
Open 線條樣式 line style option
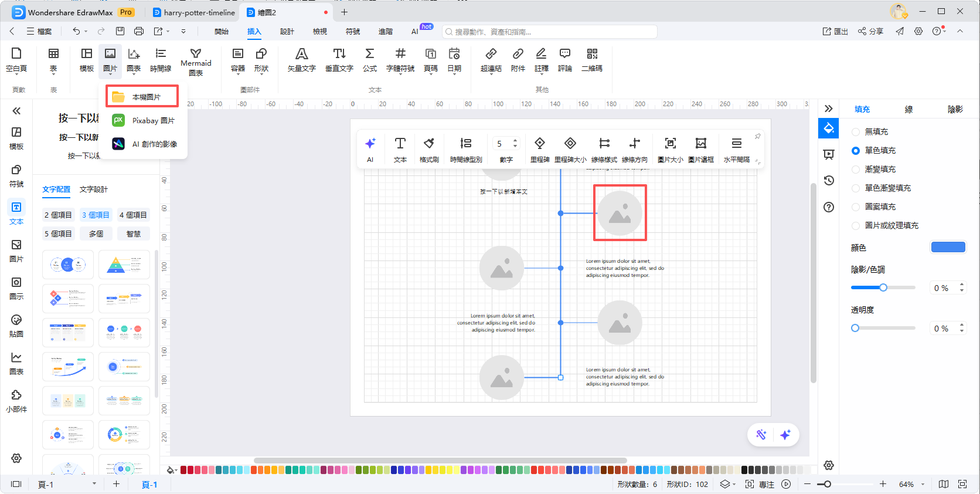604,150
